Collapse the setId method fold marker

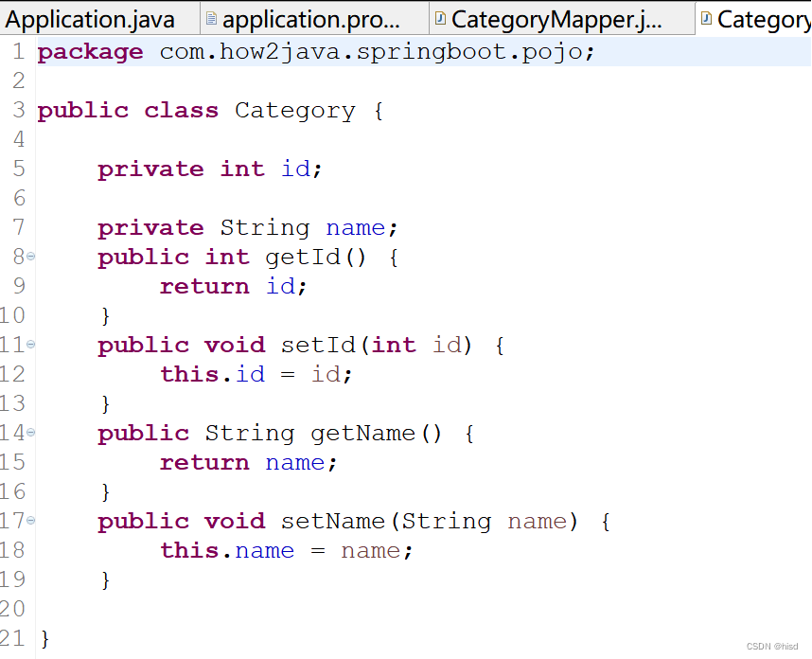coord(30,345)
